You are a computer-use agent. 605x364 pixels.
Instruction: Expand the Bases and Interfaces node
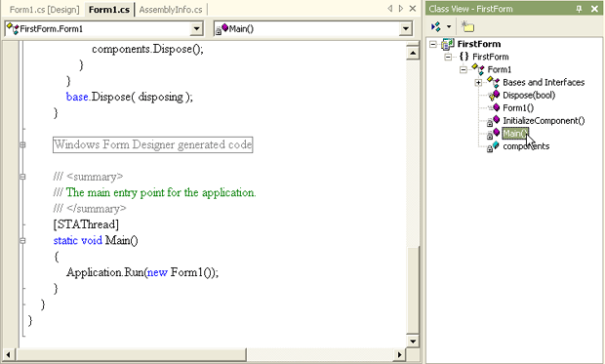[478, 83]
